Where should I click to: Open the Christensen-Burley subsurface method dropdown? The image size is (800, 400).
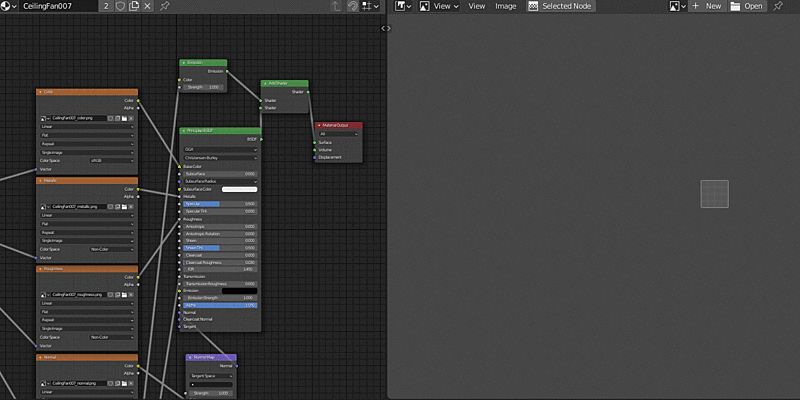[220, 158]
